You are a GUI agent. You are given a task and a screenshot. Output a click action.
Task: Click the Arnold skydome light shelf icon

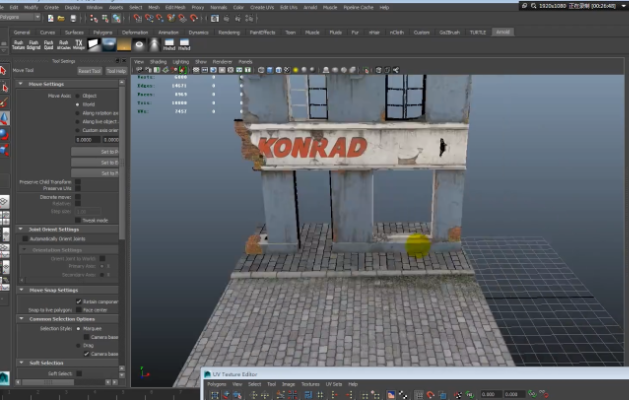[109, 45]
